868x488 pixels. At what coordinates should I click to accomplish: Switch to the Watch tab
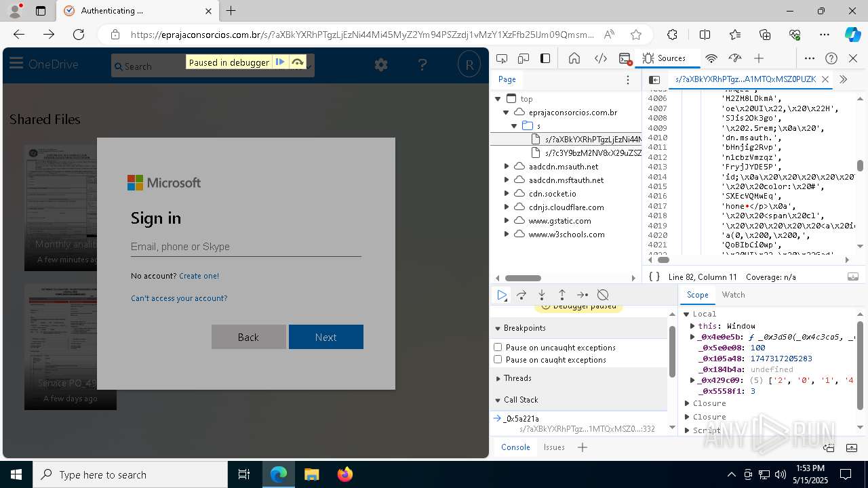(x=733, y=295)
